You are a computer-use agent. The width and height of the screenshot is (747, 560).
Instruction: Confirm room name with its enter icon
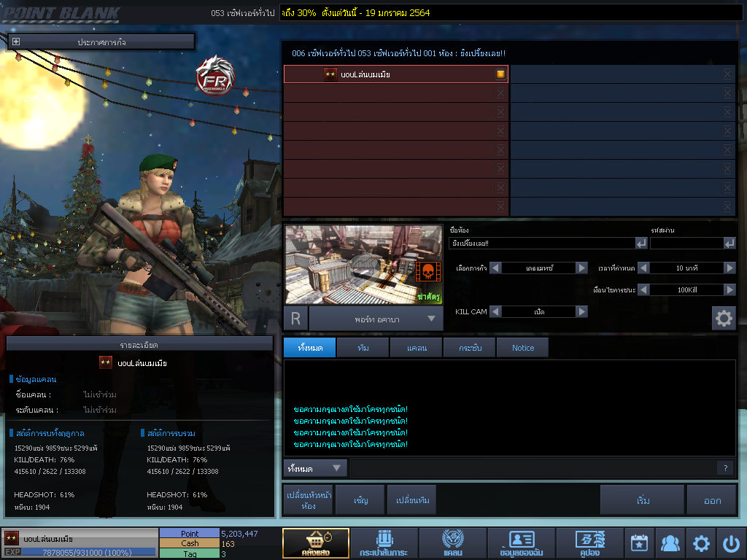641,244
